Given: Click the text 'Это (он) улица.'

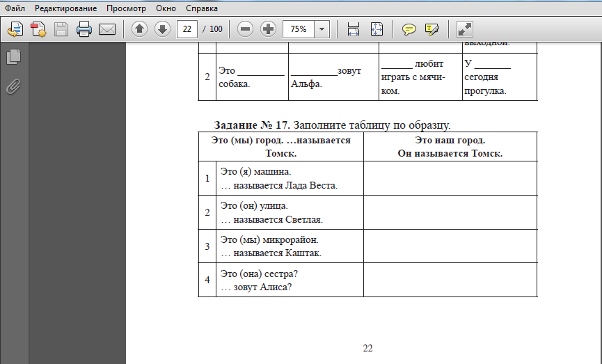Looking at the screenshot, I should tap(254, 206).
